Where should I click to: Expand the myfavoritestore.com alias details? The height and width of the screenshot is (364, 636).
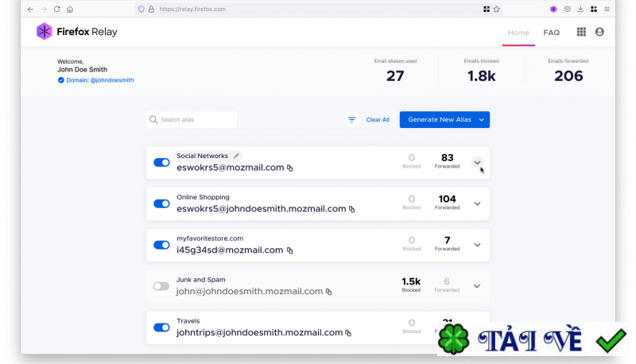click(478, 245)
